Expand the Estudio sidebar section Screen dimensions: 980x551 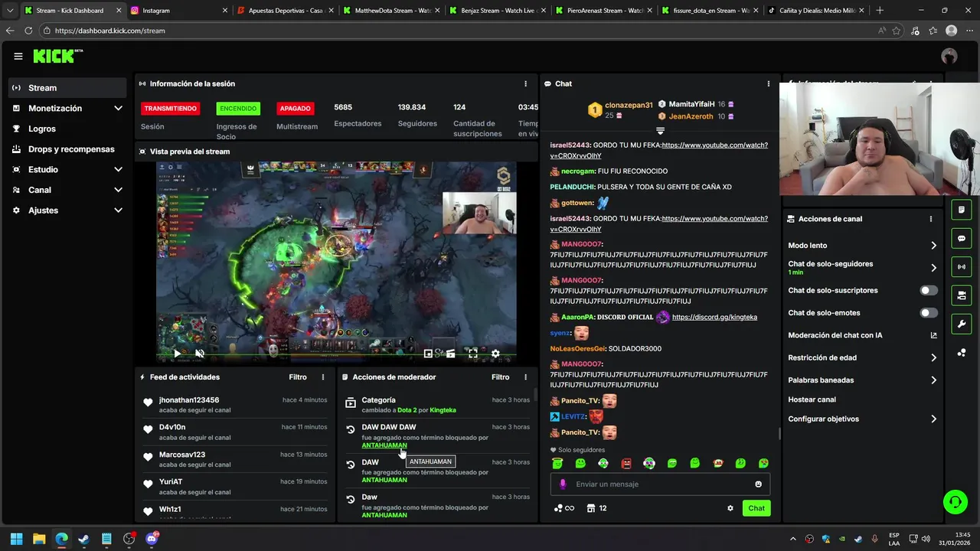[x=118, y=170]
